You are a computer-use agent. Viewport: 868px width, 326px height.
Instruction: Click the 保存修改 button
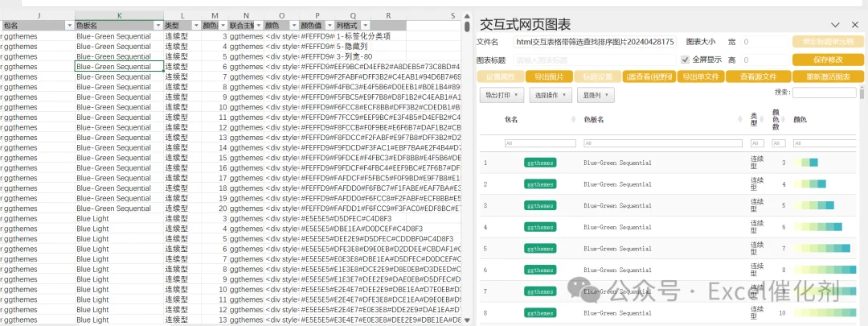point(828,60)
